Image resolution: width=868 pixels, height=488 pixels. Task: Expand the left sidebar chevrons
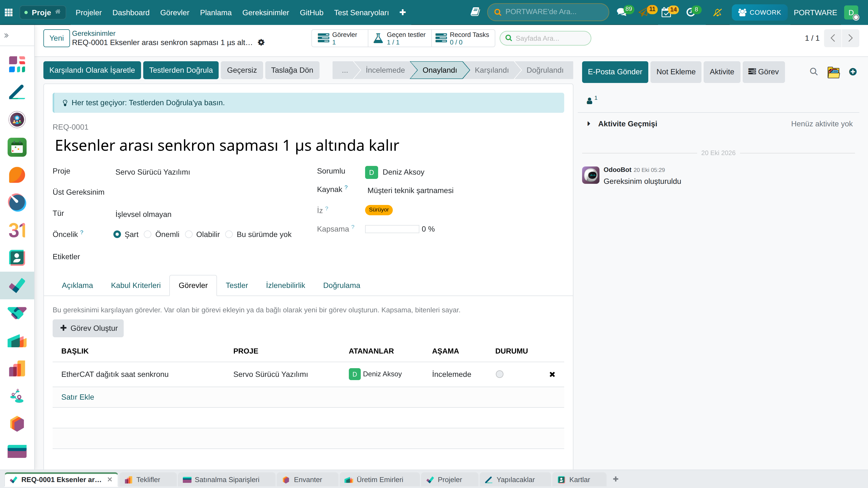(x=7, y=35)
